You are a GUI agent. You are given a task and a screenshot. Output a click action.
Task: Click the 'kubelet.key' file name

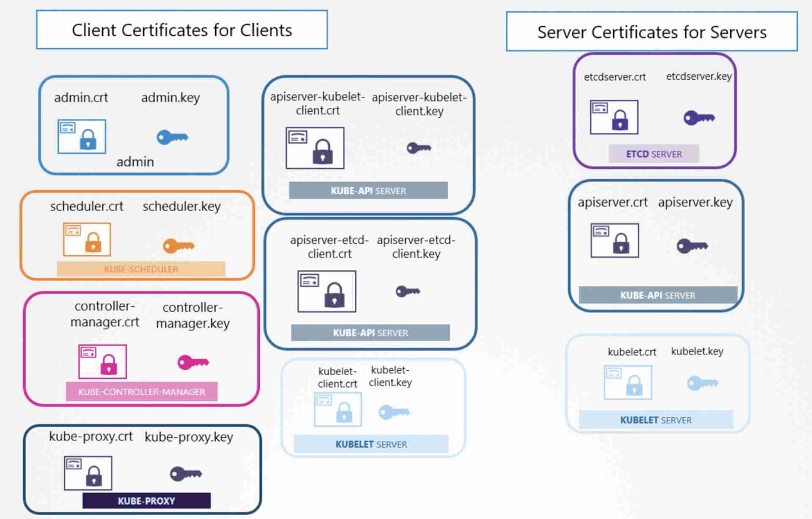click(x=697, y=351)
